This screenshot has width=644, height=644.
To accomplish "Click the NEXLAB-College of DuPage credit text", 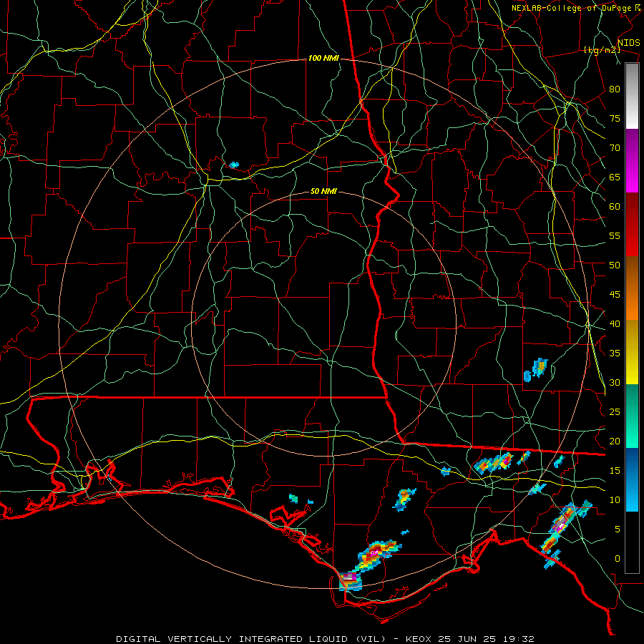I will pyautogui.click(x=575, y=8).
